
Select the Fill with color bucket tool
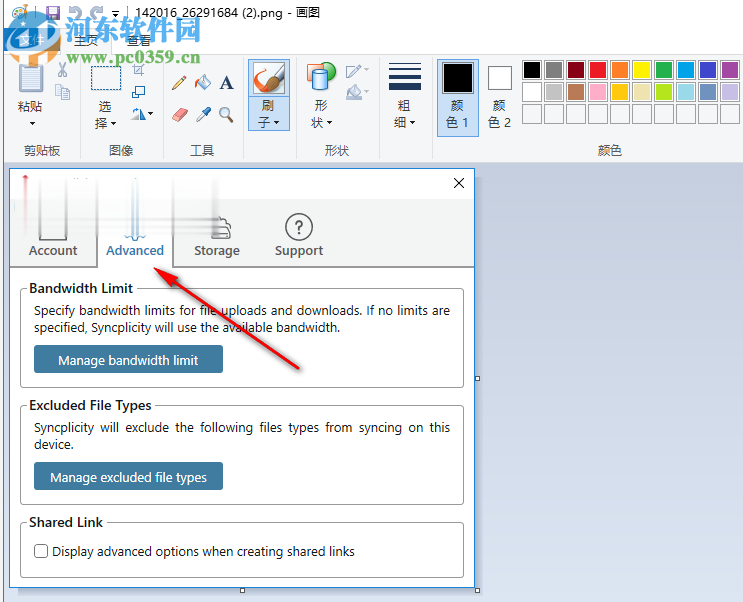coord(203,83)
